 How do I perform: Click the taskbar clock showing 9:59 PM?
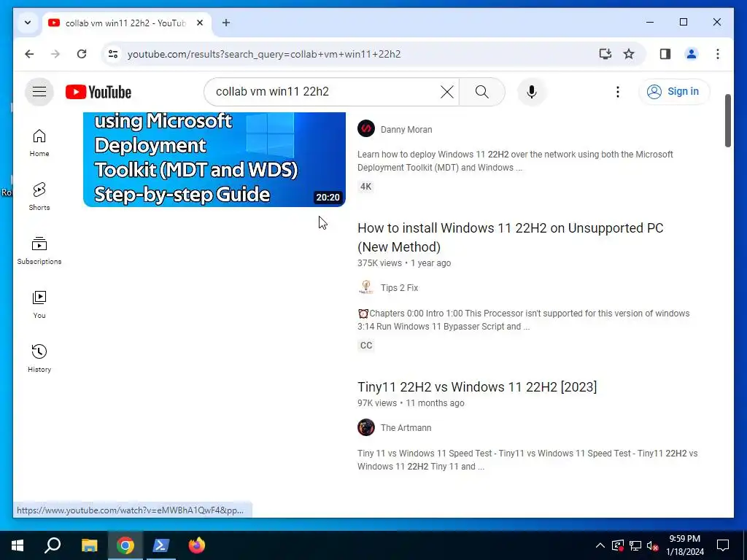(x=684, y=545)
